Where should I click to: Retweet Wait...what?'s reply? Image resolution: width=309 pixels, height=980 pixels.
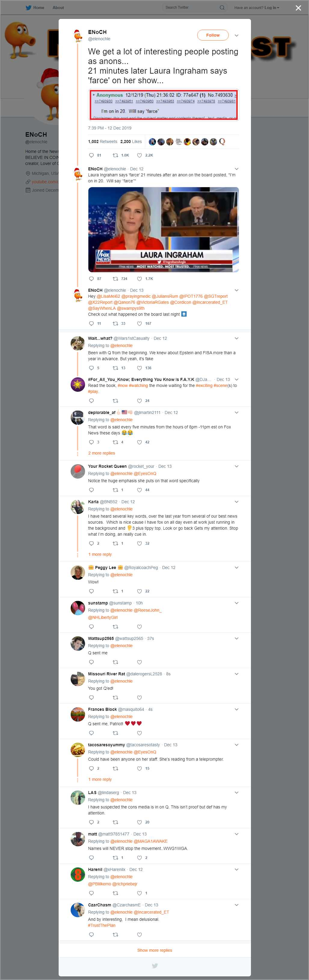(116, 368)
